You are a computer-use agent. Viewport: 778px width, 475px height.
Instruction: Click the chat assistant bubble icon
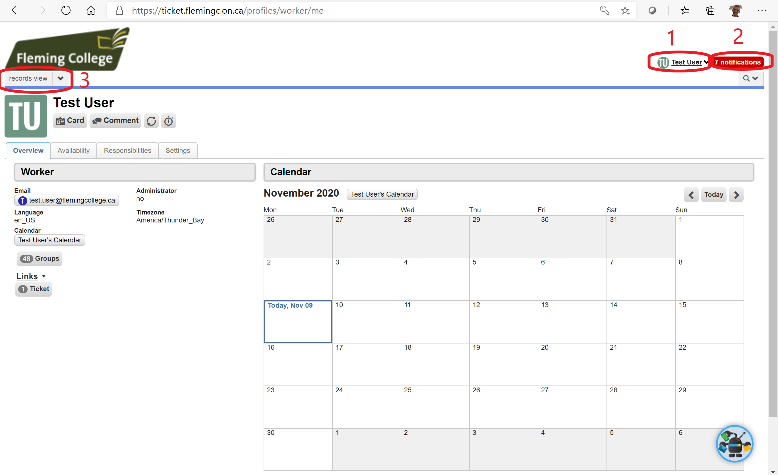[734, 443]
